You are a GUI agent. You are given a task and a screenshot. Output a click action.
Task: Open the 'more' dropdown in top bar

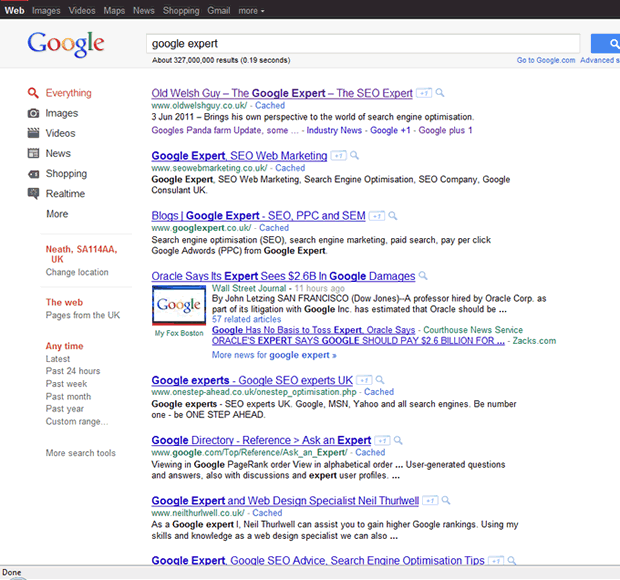(251, 11)
